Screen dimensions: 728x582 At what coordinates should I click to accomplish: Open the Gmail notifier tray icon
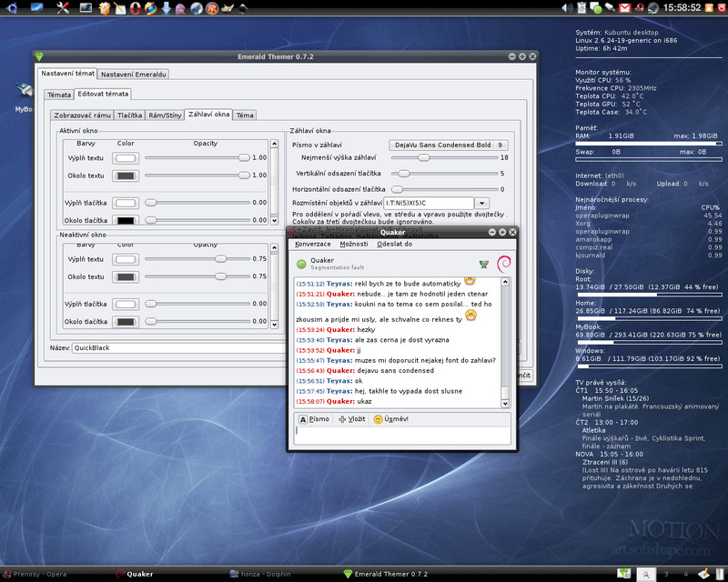[625, 7]
